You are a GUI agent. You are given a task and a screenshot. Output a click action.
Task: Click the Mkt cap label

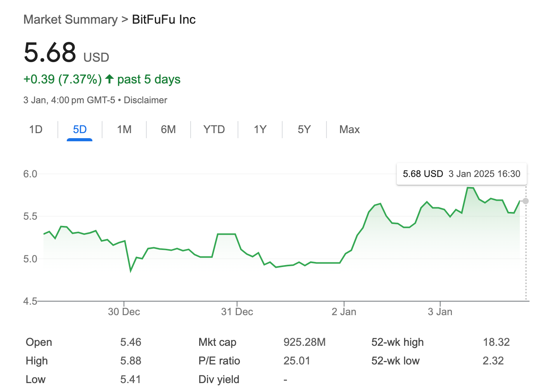217,342
